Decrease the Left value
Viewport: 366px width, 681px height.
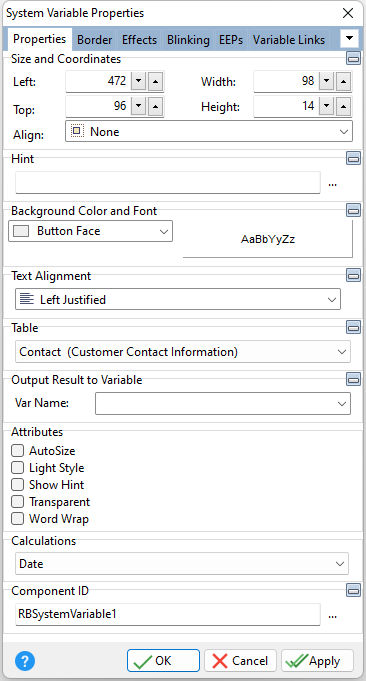point(138,81)
